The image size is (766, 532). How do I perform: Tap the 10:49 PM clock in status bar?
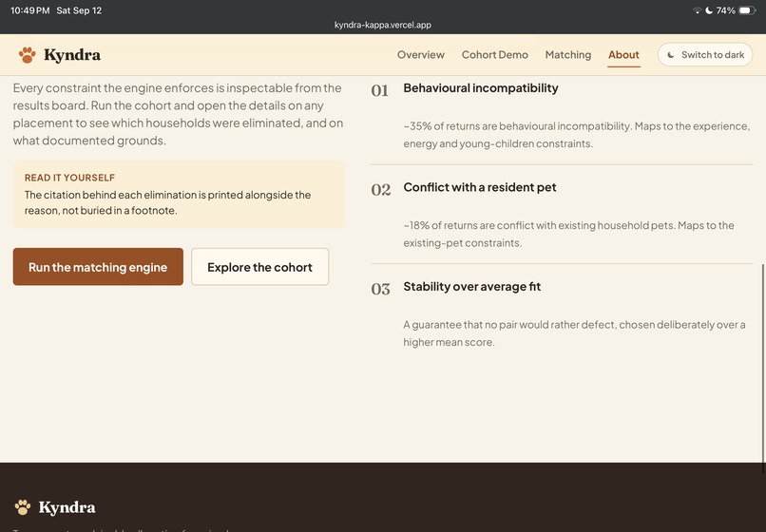29,10
